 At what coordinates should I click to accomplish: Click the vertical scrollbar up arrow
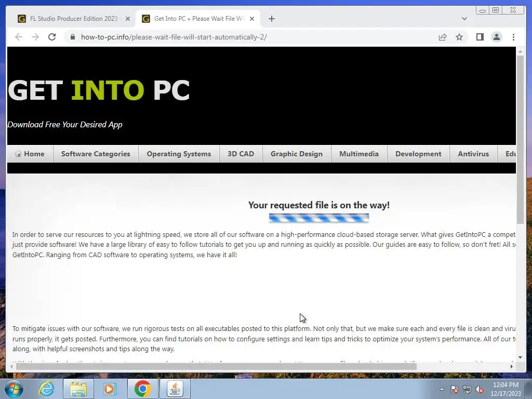521,51
